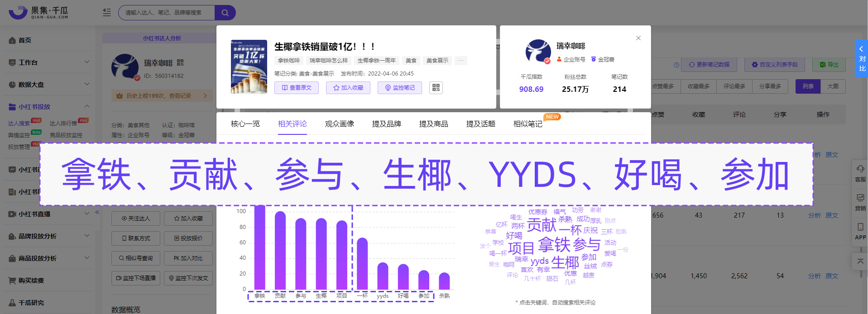Open 达人排行榜 link

click(63, 124)
